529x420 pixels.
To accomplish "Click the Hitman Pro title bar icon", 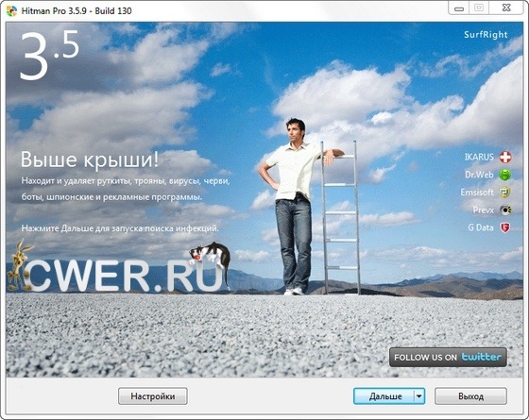I will (x=11, y=10).
